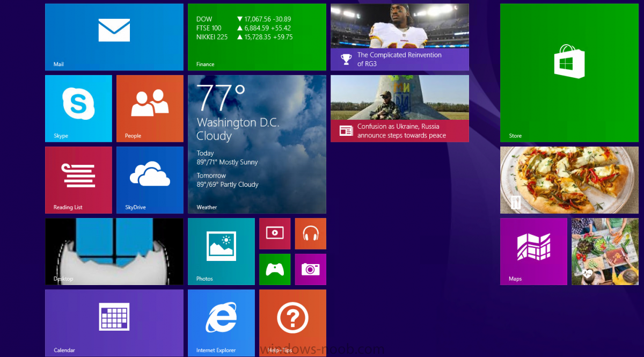
Task: Click the FTSE 100 quote line
Action: tap(244, 28)
